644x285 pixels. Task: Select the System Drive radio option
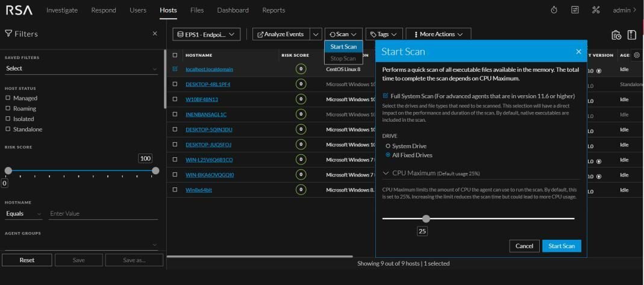(388, 146)
